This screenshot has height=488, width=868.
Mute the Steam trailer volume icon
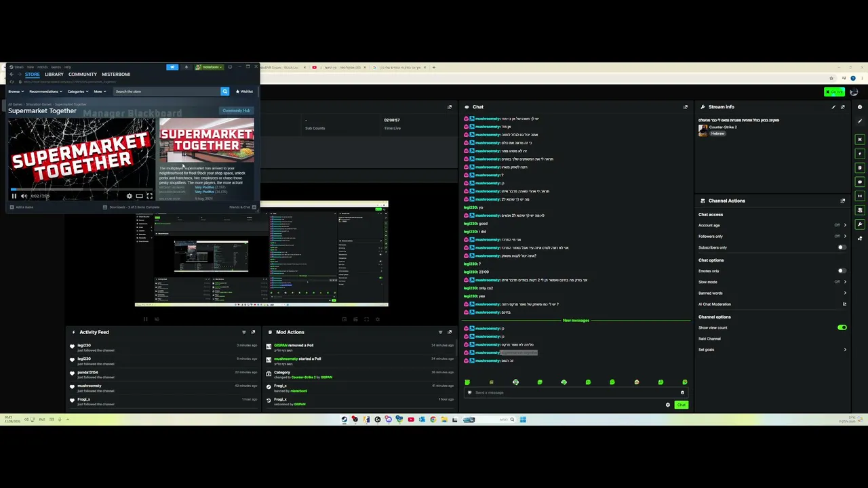24,196
